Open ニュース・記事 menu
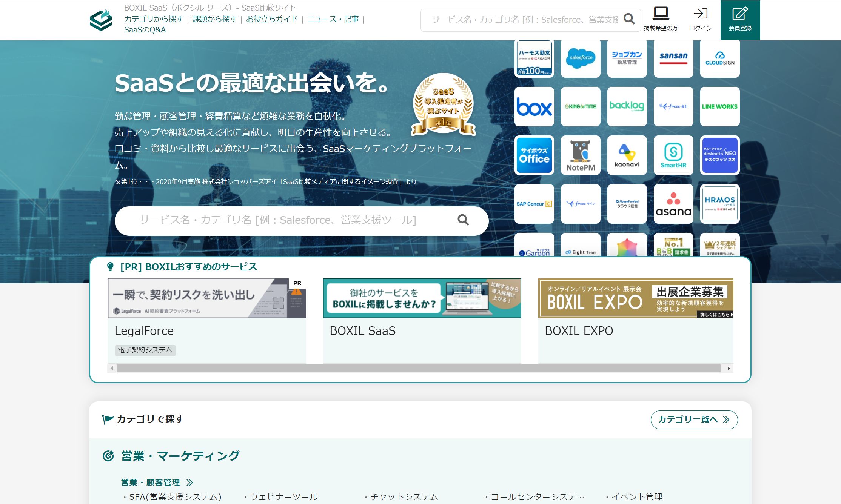Viewport: 841px width, 504px height. point(333,19)
